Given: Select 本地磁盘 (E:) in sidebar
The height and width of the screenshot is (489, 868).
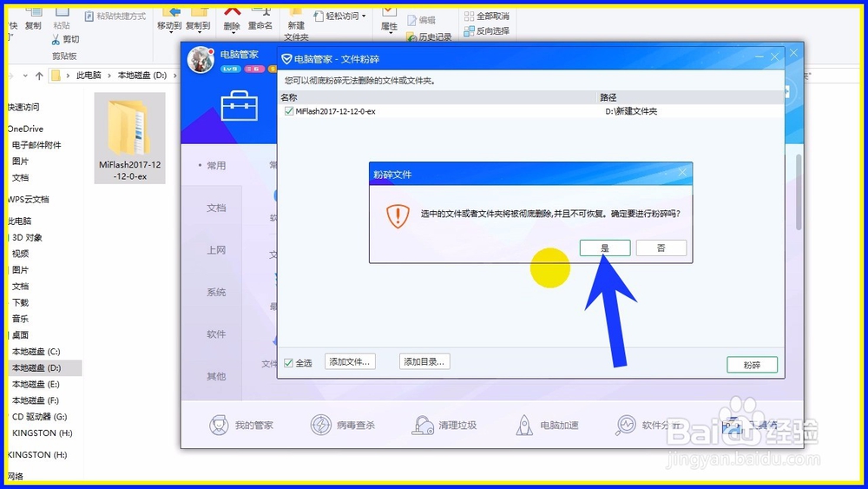Looking at the screenshot, I should pyautogui.click(x=36, y=384).
